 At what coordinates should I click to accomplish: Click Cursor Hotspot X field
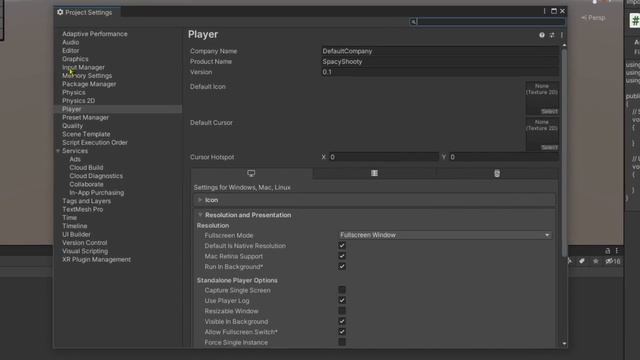click(384, 157)
